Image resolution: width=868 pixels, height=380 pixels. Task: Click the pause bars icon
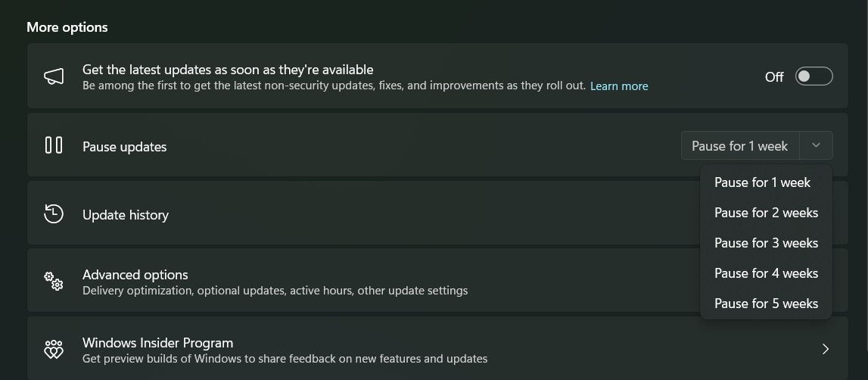(54, 145)
